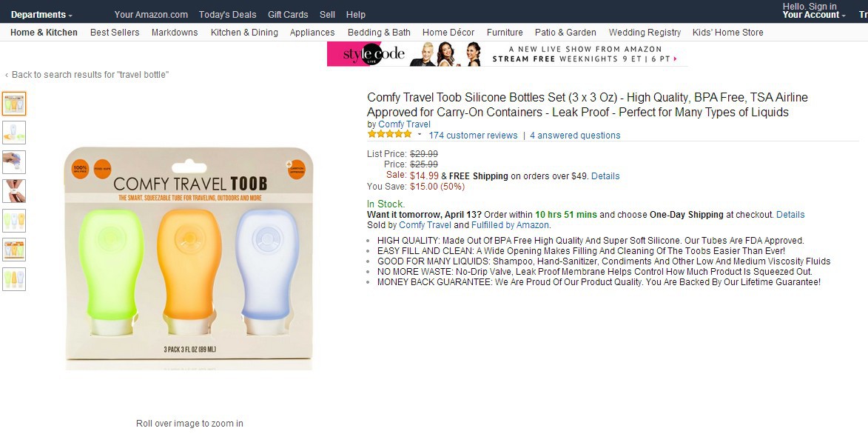This screenshot has height=434, width=868.
Task: Expand the Departments dropdown menu
Action: click(41, 15)
